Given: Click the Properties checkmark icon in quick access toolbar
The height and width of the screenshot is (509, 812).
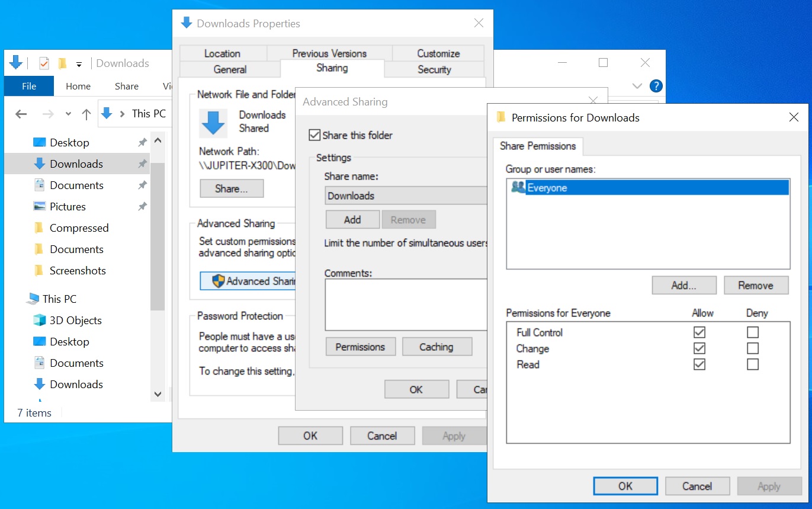Looking at the screenshot, I should (x=44, y=63).
